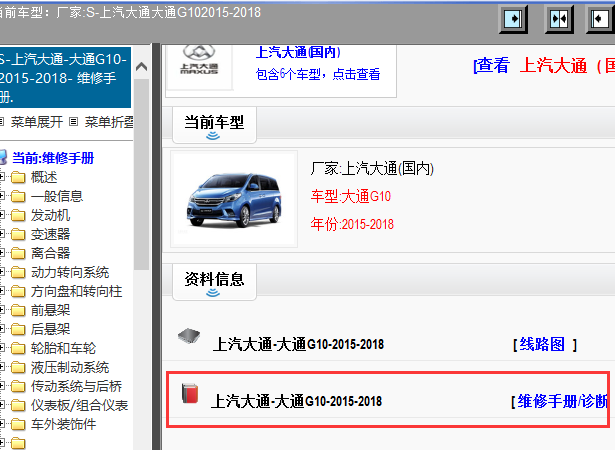The width and height of the screenshot is (615, 450).
Task: Click the 仪表板/组合仪表 folder icon
Action: 18,405
